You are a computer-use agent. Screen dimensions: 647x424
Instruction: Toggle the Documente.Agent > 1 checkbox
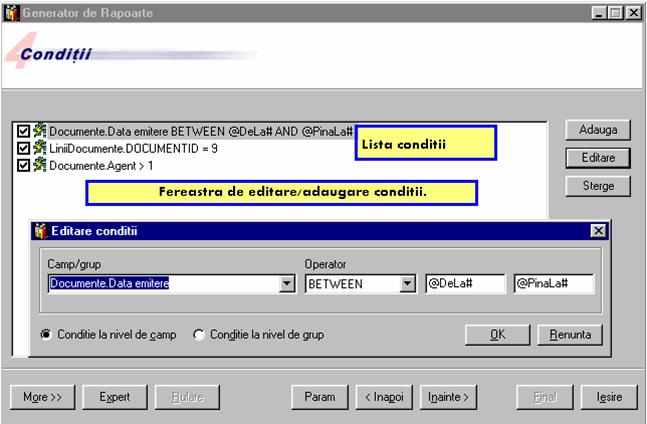(x=24, y=165)
